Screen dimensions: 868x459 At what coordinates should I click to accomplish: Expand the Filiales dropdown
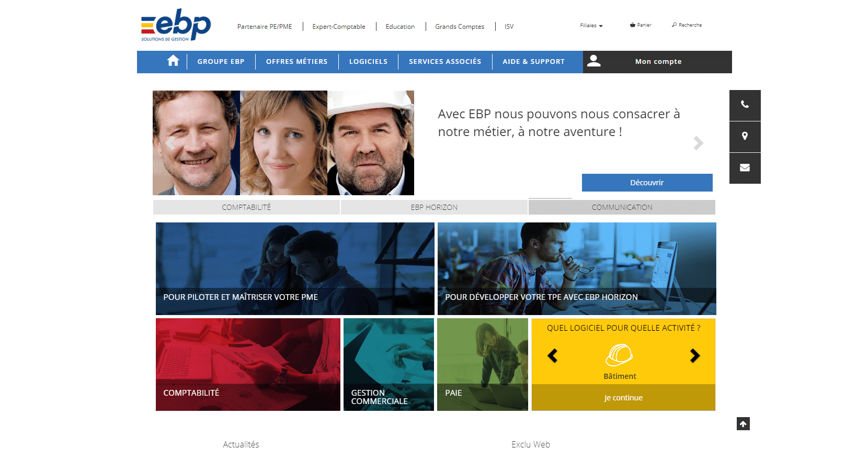tap(591, 26)
